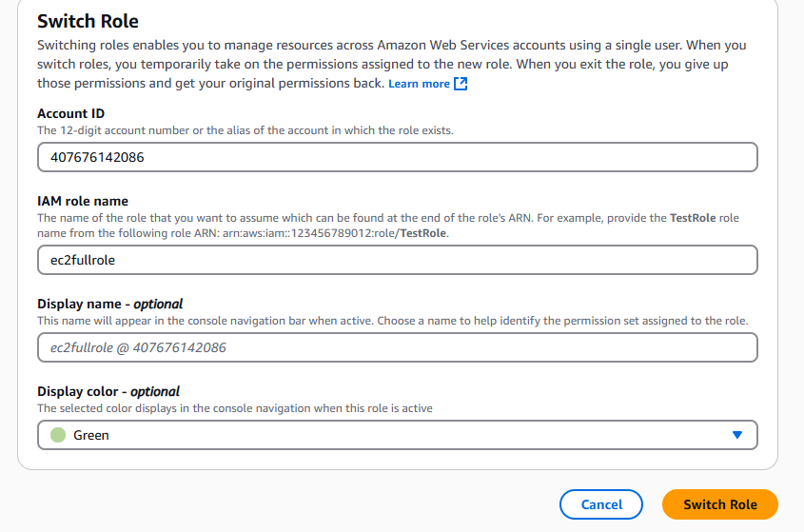Focus the Account ID field showing 407676142086
The image size is (804, 532).
[398, 157]
